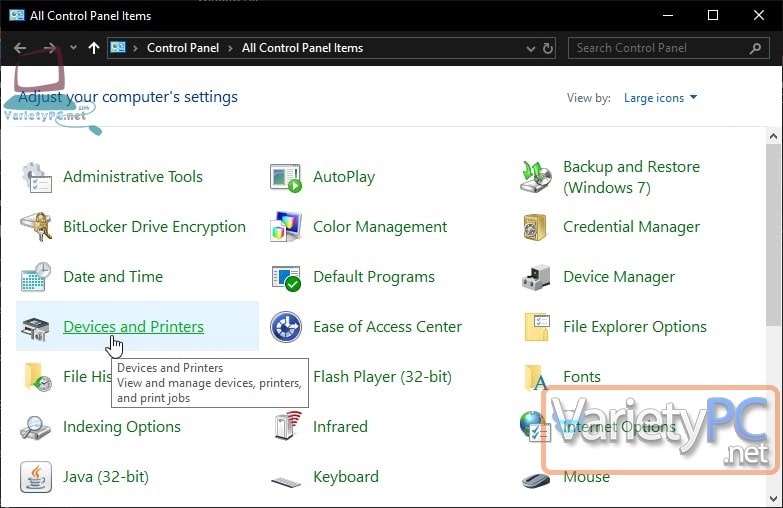
Task: Select All Control Panel Items breadcrumb
Action: 303,48
